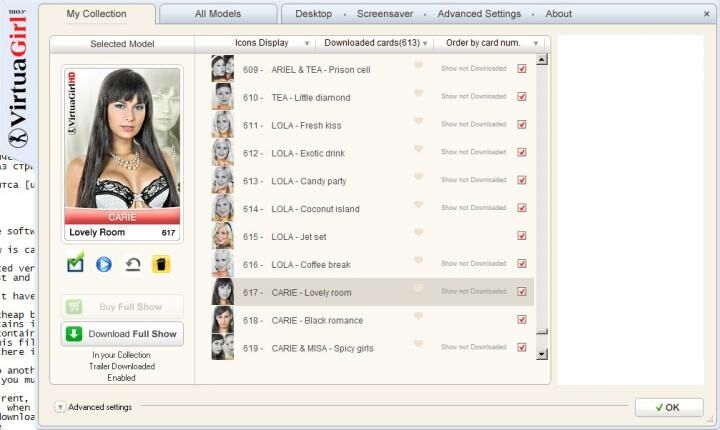Toggle checkbox for 611 LOLA Fresh kiss
The height and width of the screenshot is (430, 720).
522,124
